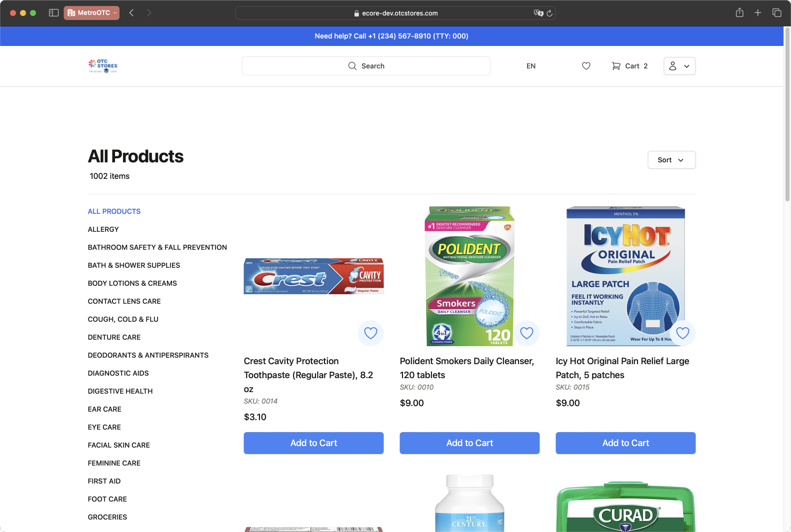The height and width of the screenshot is (532, 791).
Task: Open the Cough, Cold & Flu category
Action: click(123, 319)
